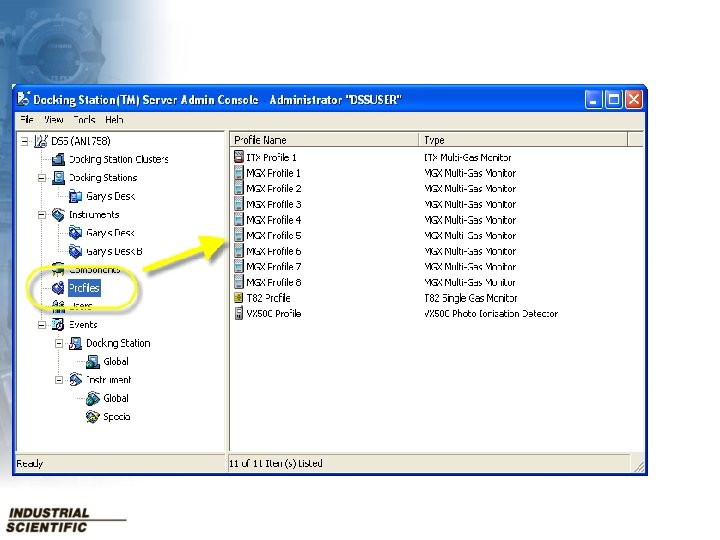This screenshot has width=720, height=540.
Task: Select the Specific events label
Action: pyautogui.click(x=117, y=416)
